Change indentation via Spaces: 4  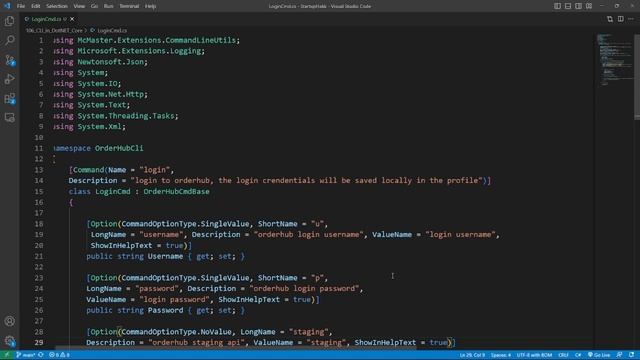pyautogui.click(x=501, y=355)
